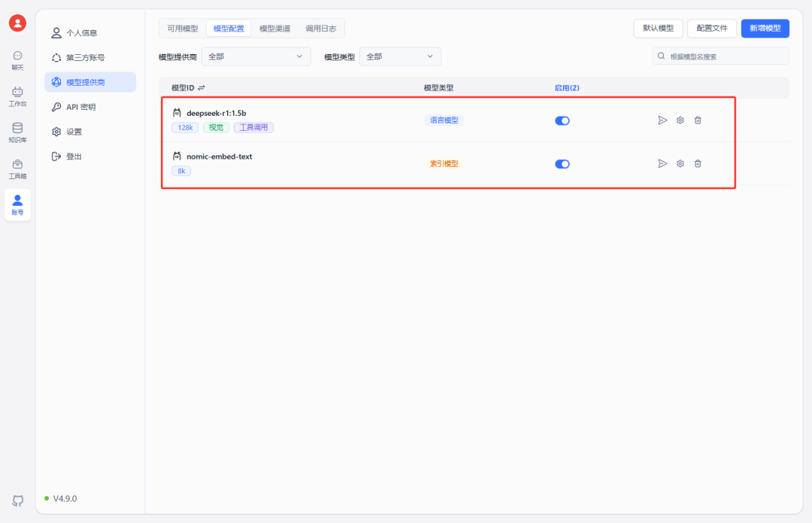Expand the 模型类型 dropdown

(400, 56)
